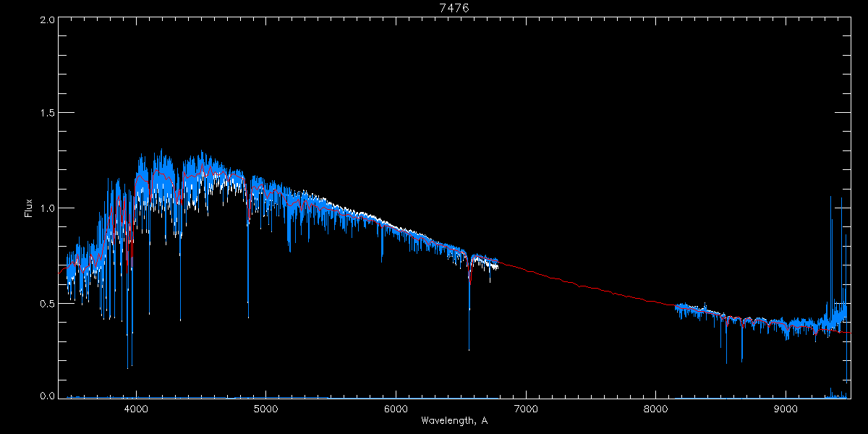Click the x-axis tick label "8000"
Viewport: 868px width, 434px height.
pyautogui.click(x=656, y=409)
